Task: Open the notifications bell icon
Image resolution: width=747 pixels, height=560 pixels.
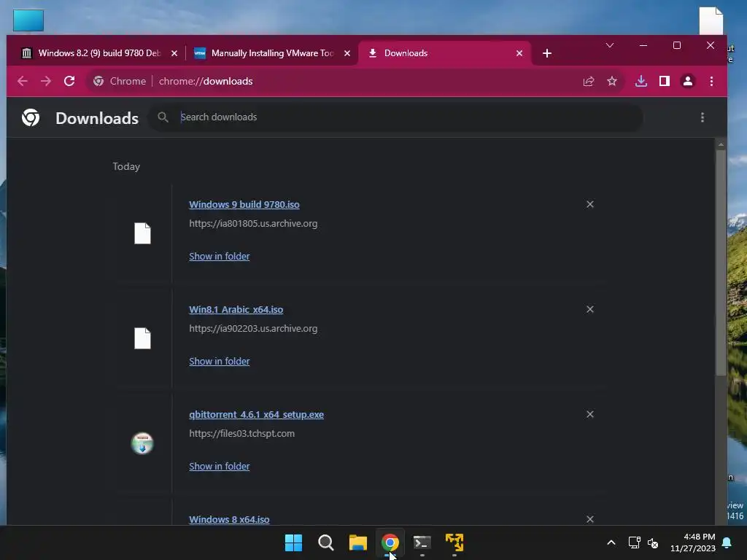Action: tap(727, 542)
